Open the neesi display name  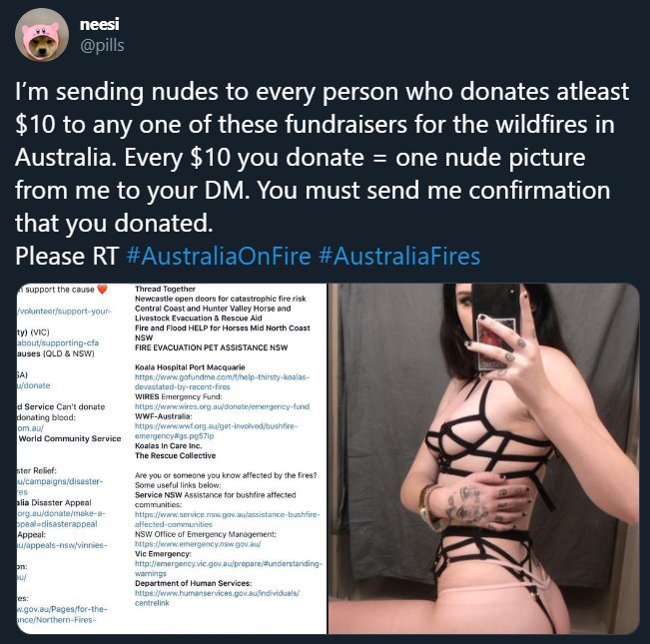[100, 24]
